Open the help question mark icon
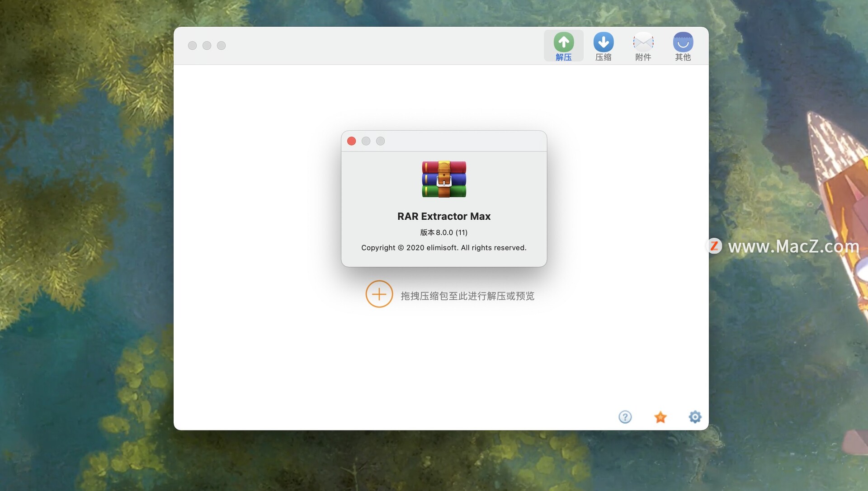Viewport: 868px width, 491px height. [625, 417]
